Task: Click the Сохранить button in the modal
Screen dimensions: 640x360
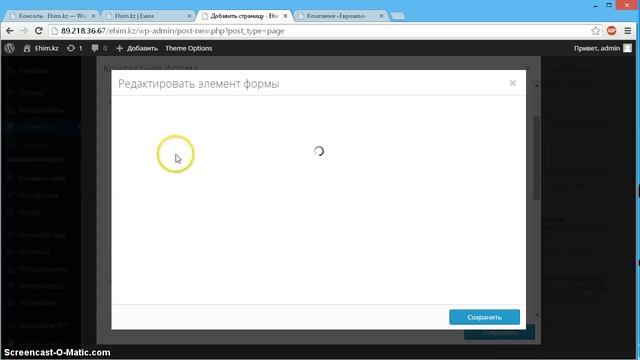Action: tap(484, 317)
